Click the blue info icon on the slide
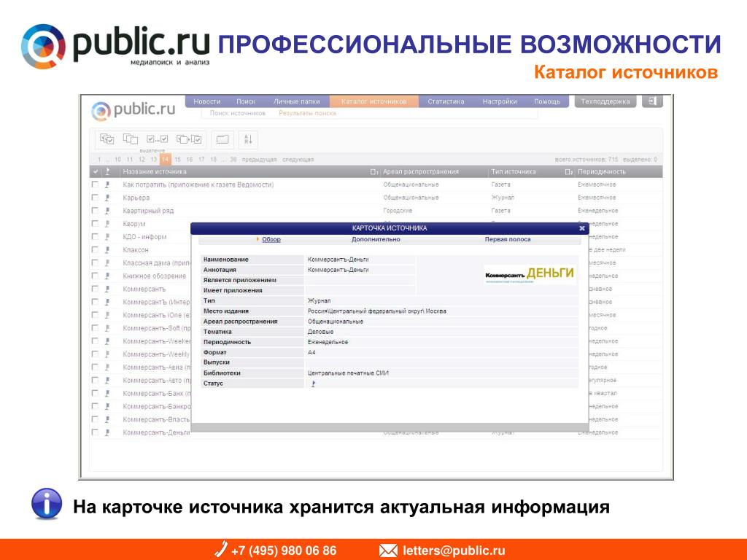Screen dimensions: 747x560 (47, 504)
